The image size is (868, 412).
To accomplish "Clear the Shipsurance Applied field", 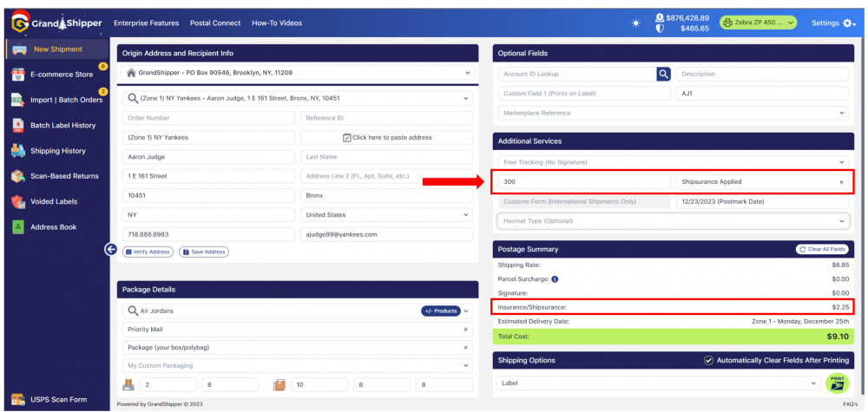I will tap(841, 182).
